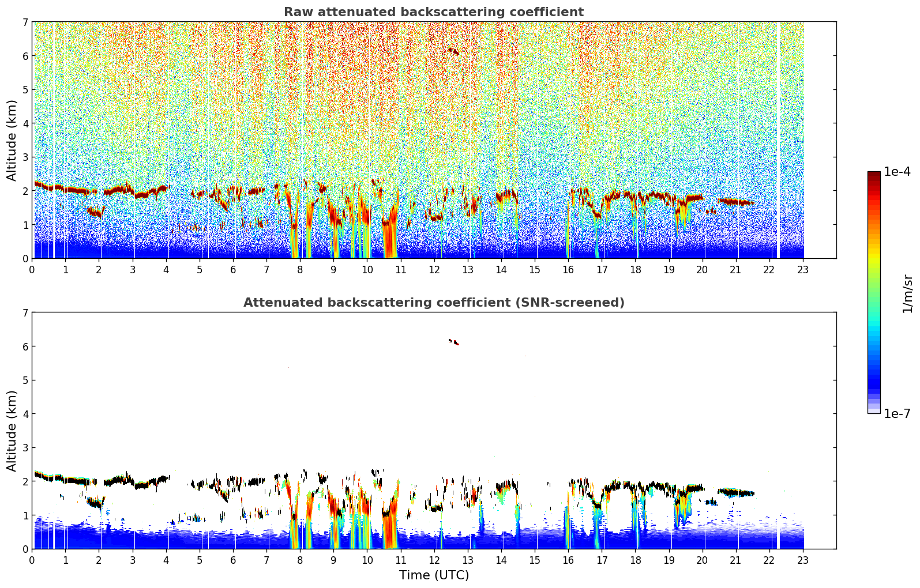Click the top plot's 'Altitude (km)' label
920x588 pixels.
[12, 140]
